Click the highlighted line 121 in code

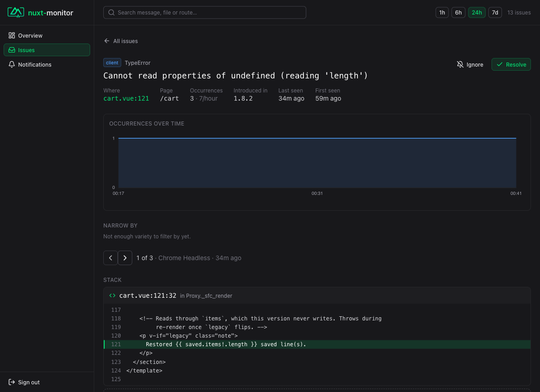(x=317, y=344)
